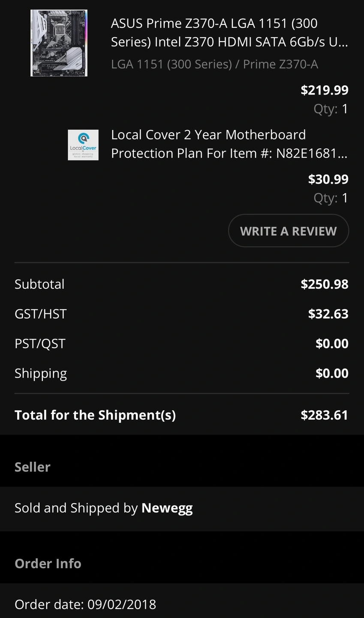The image size is (364, 618).
Task: Tap the $30.99 protection plan price
Action: pos(328,179)
